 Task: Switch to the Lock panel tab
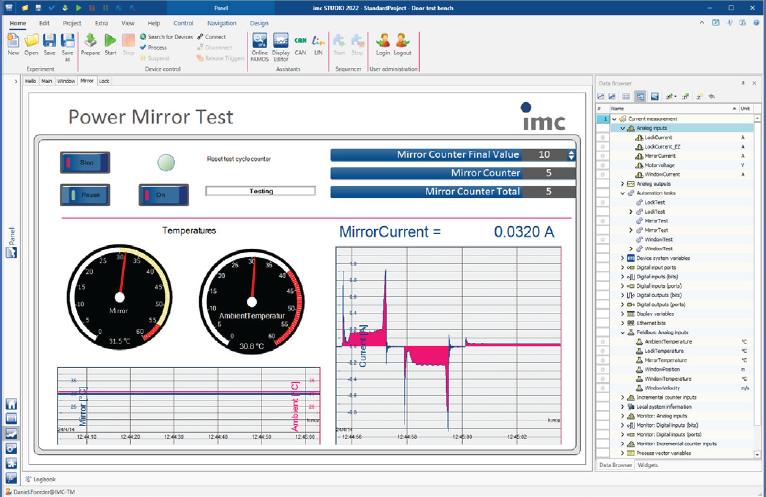(104, 81)
